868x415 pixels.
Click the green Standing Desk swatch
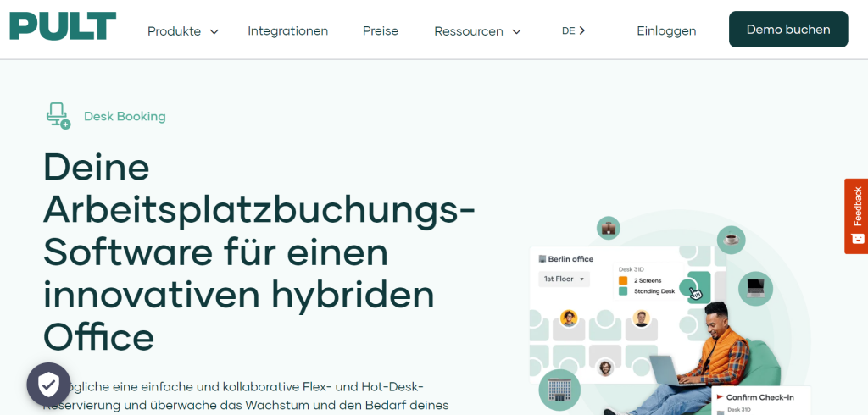(623, 291)
